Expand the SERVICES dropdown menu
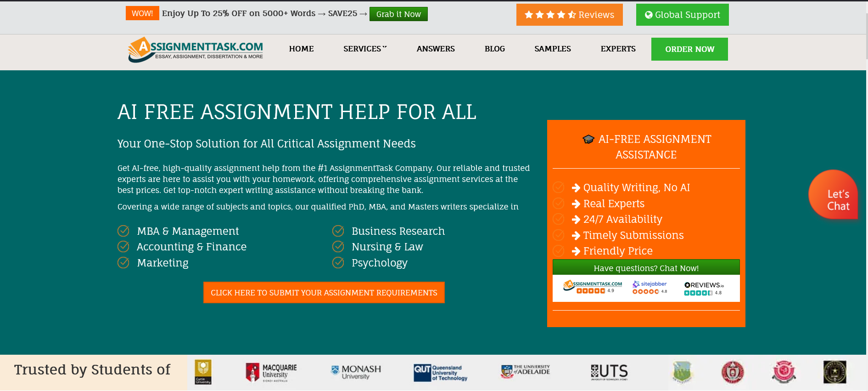 [365, 49]
